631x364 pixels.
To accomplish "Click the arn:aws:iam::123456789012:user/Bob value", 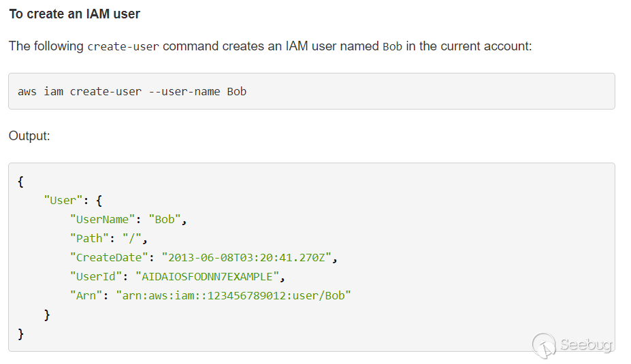I will coord(233,296).
